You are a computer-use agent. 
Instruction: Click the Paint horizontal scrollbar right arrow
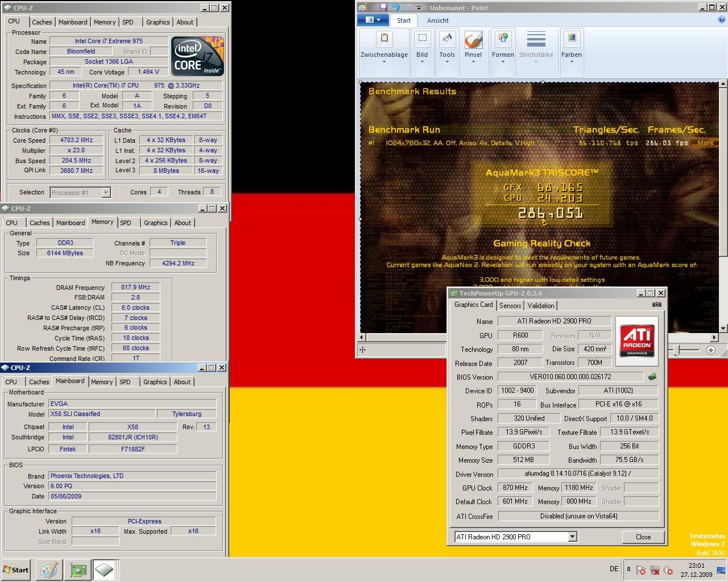click(714, 338)
